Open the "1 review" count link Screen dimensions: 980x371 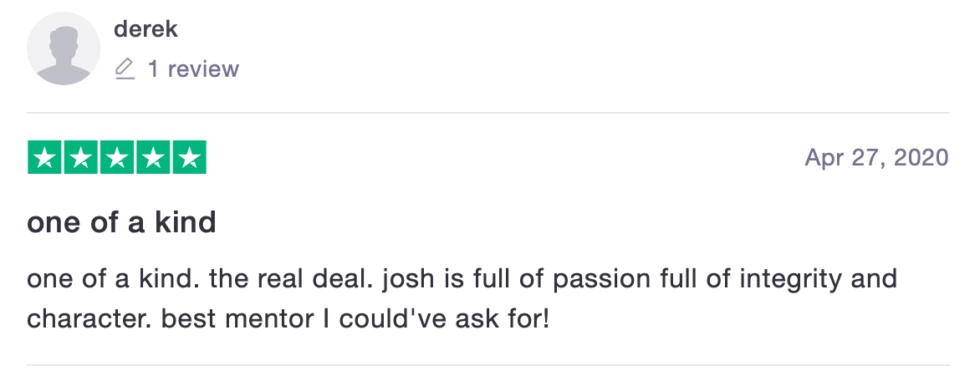tap(193, 69)
